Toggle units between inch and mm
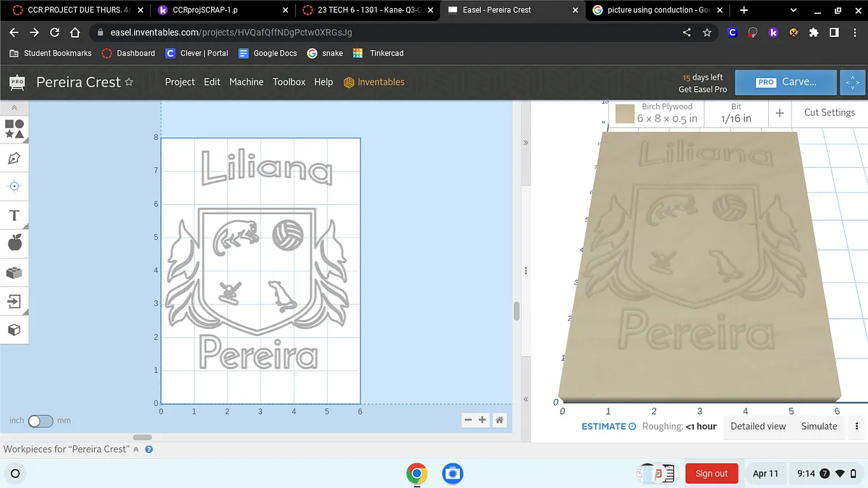Screen dimensions: 868x488 click(40, 421)
